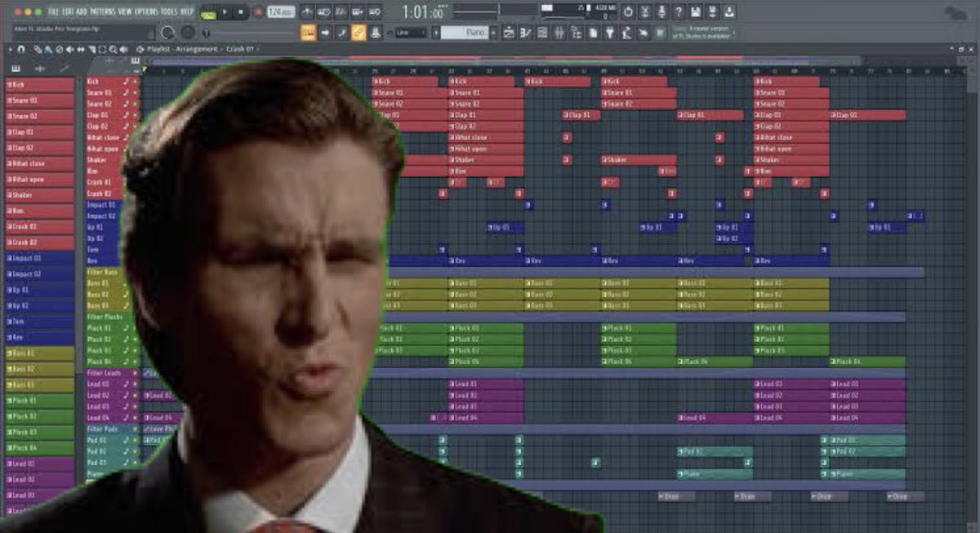Open the TOOLS menu

click(x=169, y=12)
